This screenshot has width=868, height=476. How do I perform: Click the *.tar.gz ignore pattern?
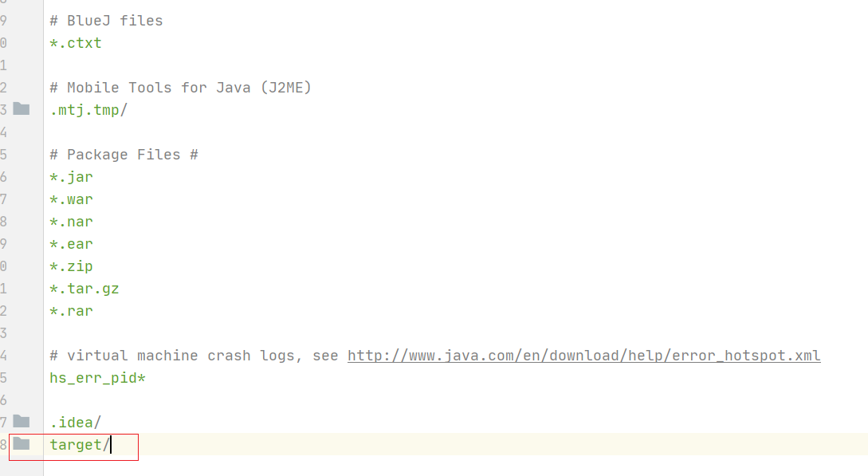click(84, 289)
